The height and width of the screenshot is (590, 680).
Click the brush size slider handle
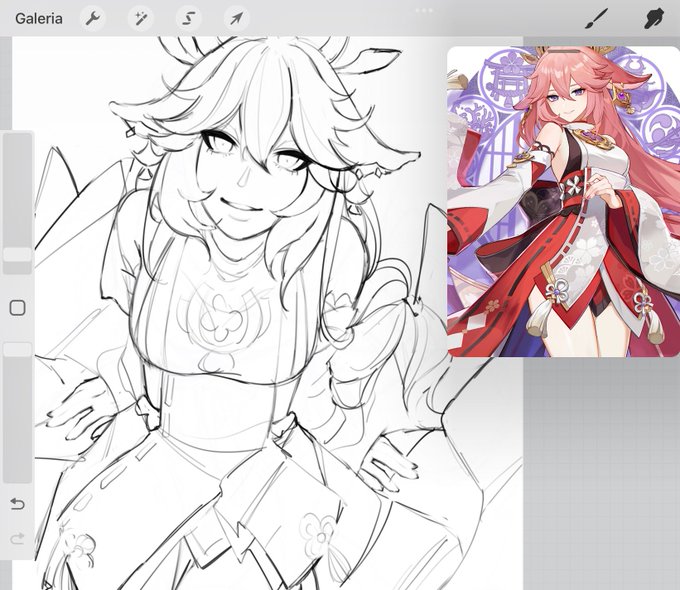[17, 255]
